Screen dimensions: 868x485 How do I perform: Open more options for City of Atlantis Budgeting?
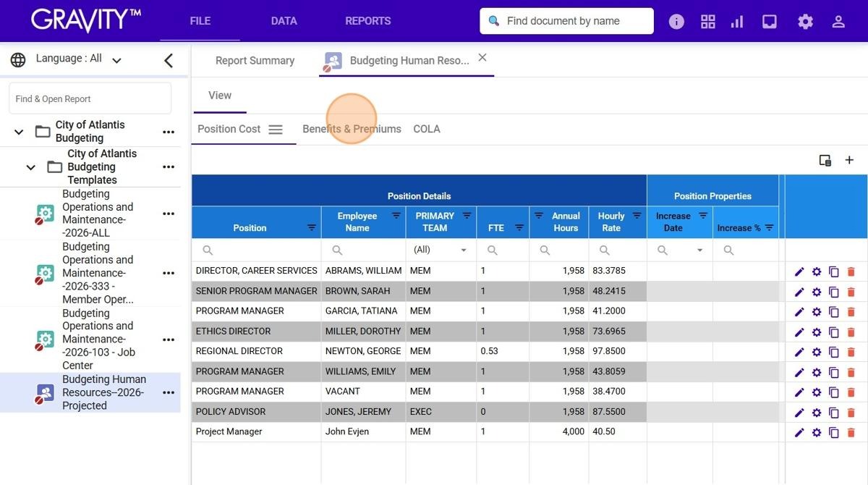coord(169,132)
